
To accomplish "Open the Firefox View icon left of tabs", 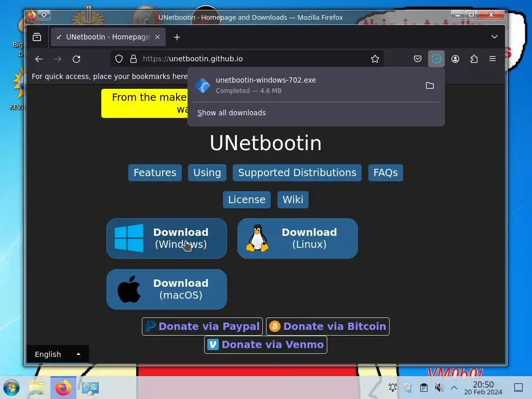I will click(x=37, y=37).
